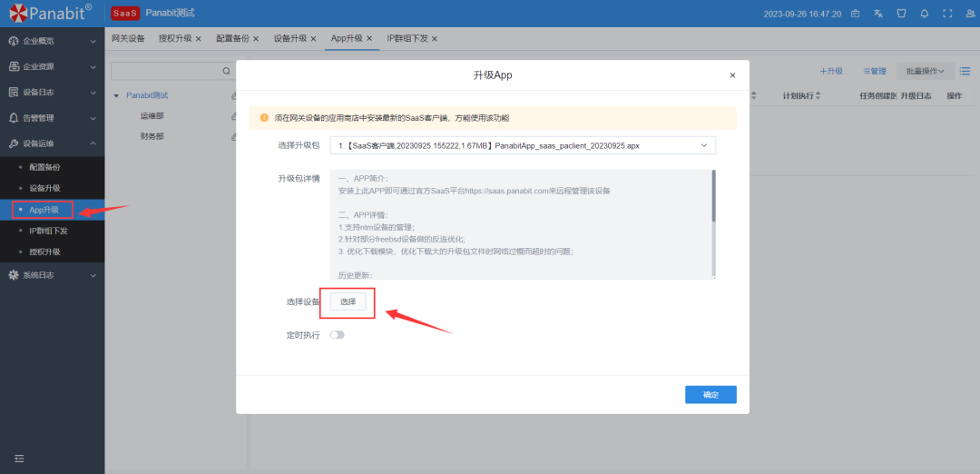Select 运维部 in the group tree
The image size is (980, 474).
tap(152, 115)
